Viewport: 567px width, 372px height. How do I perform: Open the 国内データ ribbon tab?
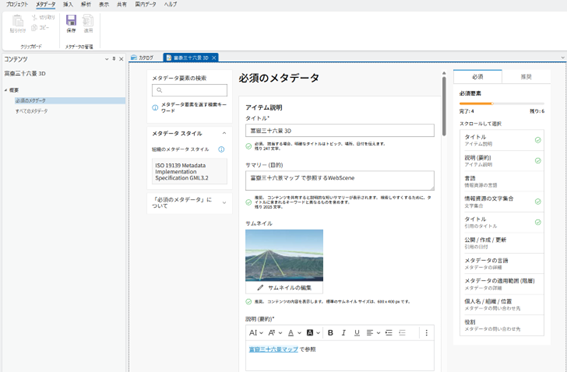point(146,4)
